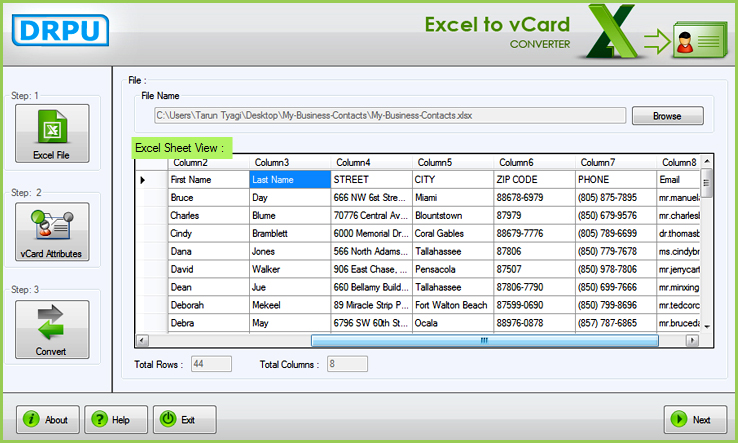Click the Column3 header
This screenshot has height=443, width=738.
click(x=290, y=162)
